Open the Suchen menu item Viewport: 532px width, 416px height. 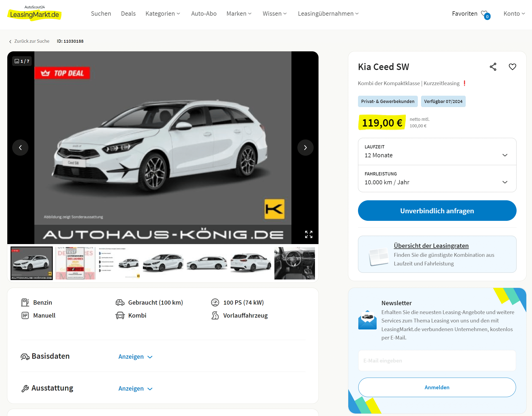click(x=101, y=14)
